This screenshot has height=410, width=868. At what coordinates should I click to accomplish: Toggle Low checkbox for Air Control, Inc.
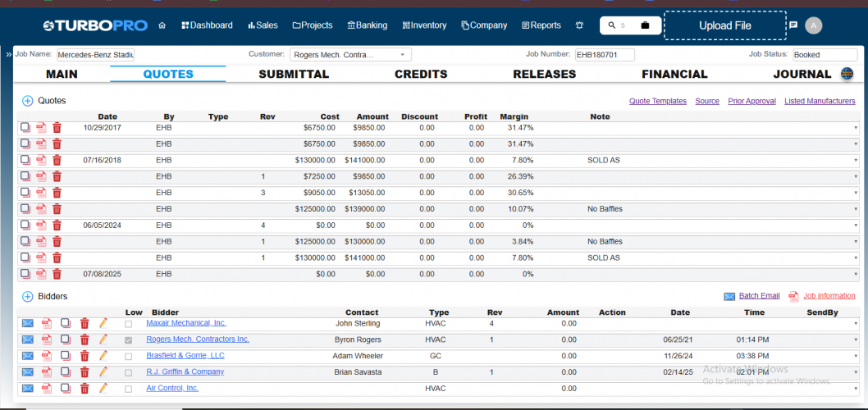[129, 389]
